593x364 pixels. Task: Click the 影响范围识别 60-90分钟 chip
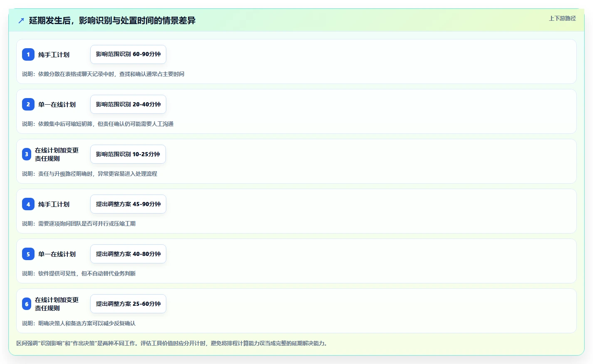coord(128,54)
